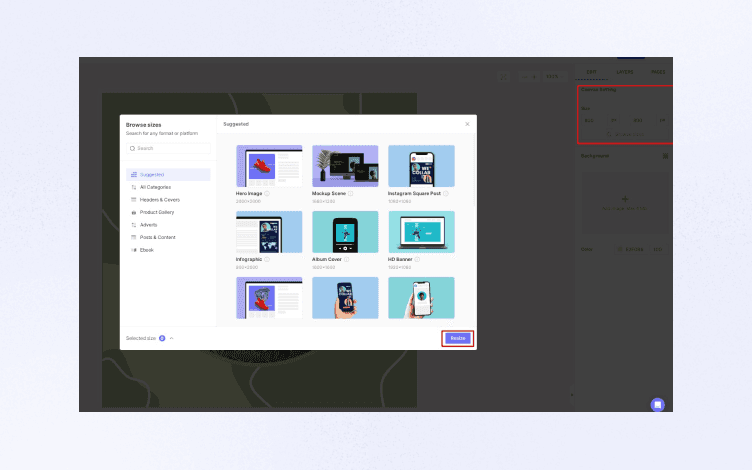
Task: Click info icon next to Album Cover
Action: (x=346, y=259)
